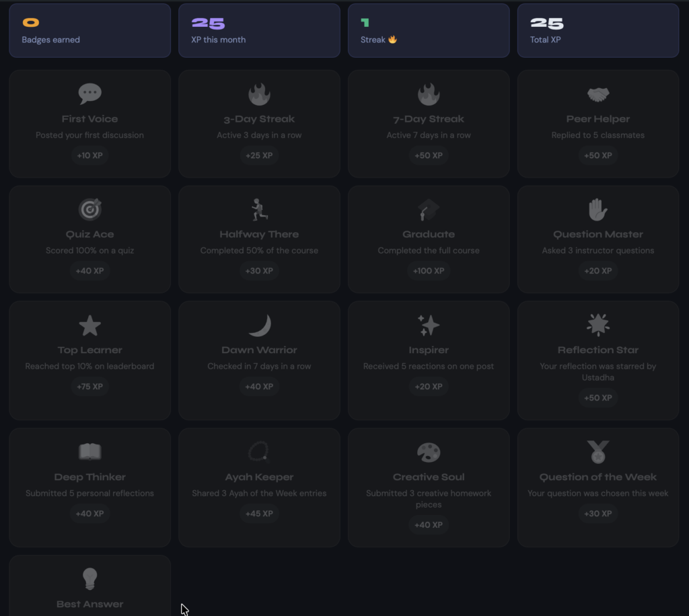
Task: Select the 'Dawn Warrior' badge title
Action: tap(259, 350)
